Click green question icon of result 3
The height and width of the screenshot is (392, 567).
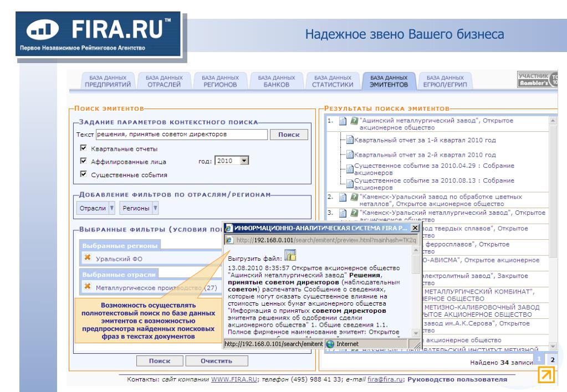click(354, 213)
